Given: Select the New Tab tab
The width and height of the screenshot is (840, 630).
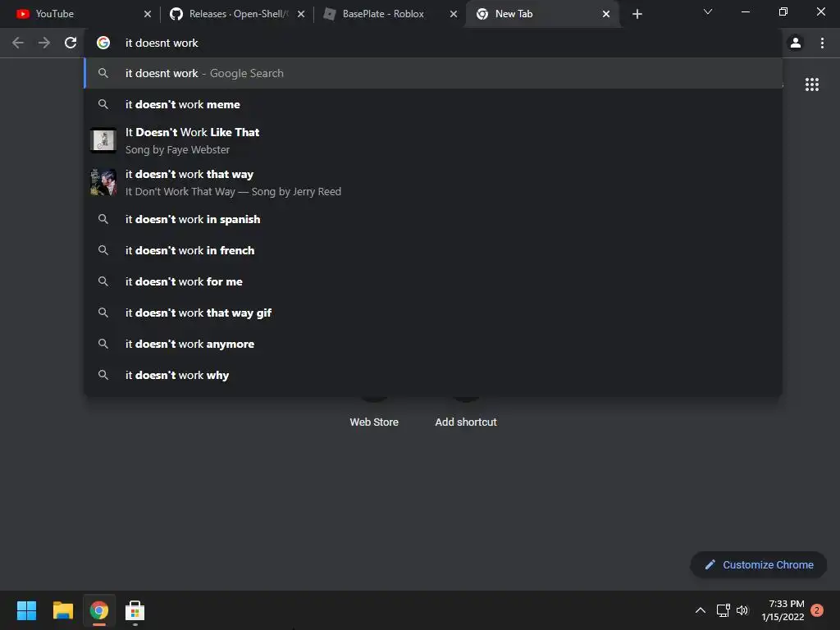Looking at the screenshot, I should (542, 14).
